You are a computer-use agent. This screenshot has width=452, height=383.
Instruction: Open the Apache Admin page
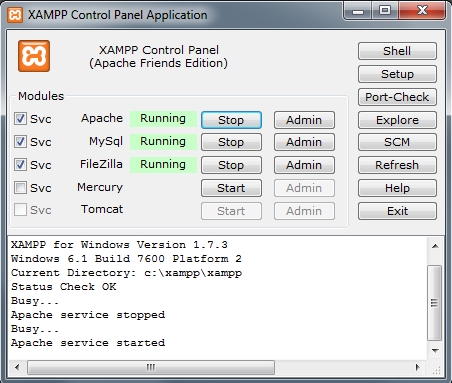click(x=304, y=120)
